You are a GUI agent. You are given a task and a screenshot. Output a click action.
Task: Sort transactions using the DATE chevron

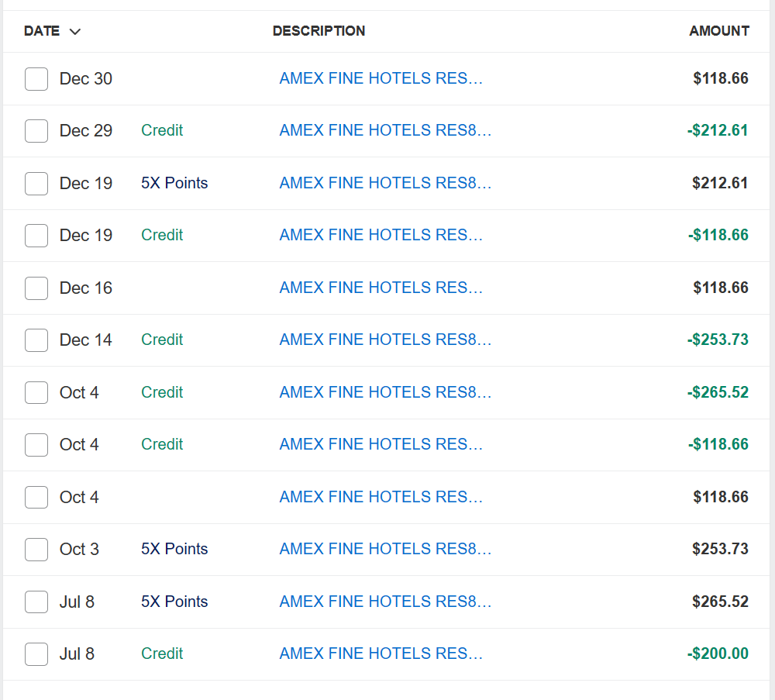(x=75, y=32)
